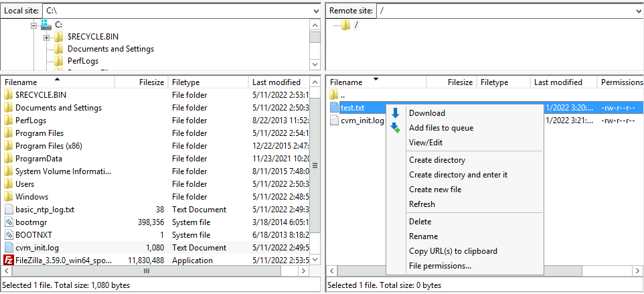
Task: Sort local files by Filesize column header
Action: [151, 82]
